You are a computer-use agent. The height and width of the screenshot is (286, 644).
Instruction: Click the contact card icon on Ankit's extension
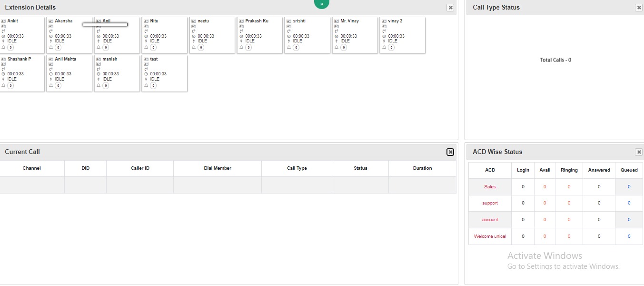[4, 21]
